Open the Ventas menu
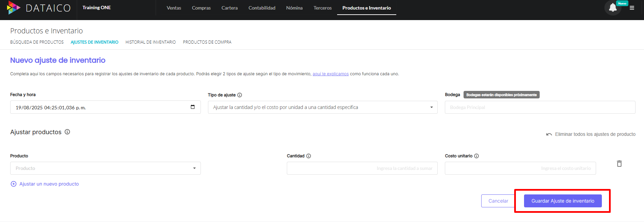 pos(174,8)
